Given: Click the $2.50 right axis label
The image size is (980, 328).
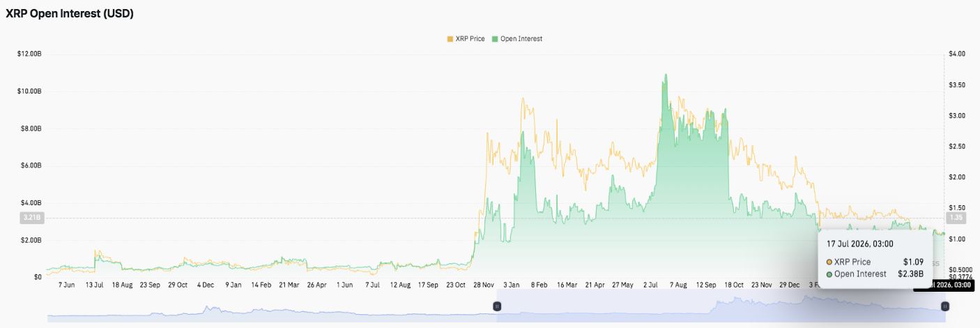Looking at the screenshot, I should tap(957, 147).
